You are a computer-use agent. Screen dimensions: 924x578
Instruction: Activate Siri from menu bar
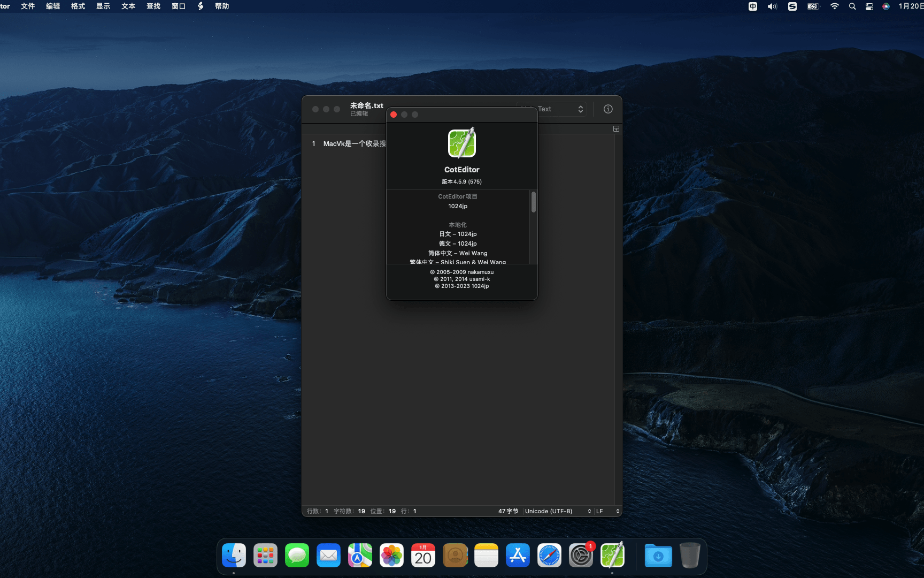tap(886, 6)
